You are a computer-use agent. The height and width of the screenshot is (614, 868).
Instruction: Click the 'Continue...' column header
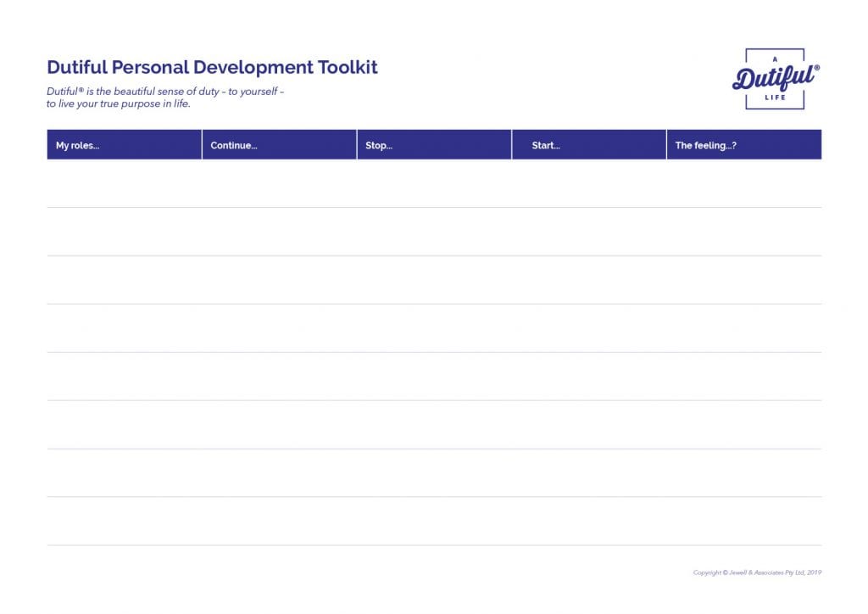[x=280, y=145]
